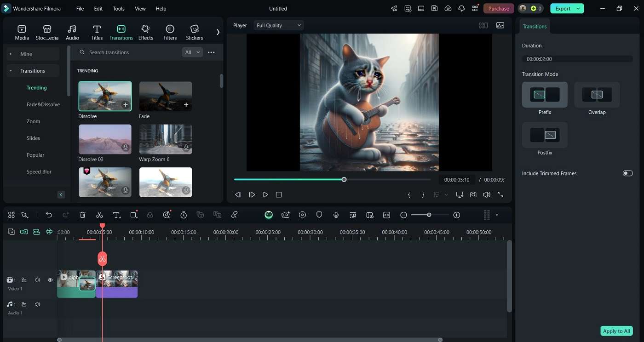Click the Split scissors icon in timeline toolbar
Image resolution: width=644 pixels, height=342 pixels.
[x=99, y=215]
